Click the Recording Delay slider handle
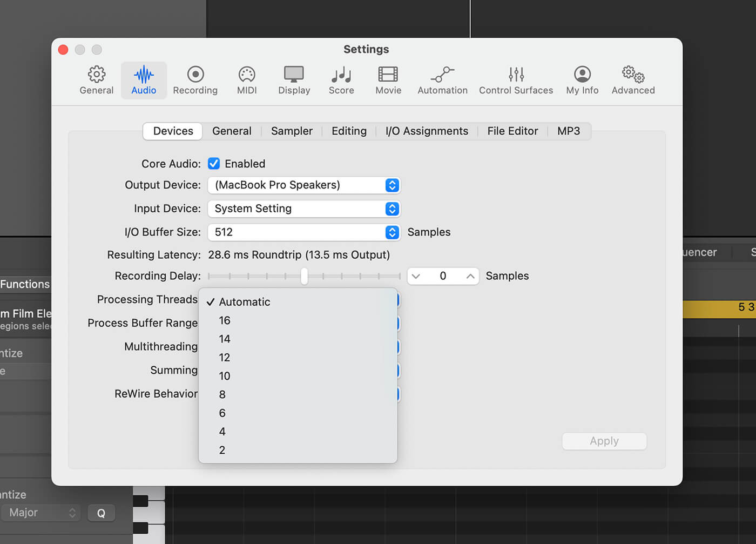This screenshot has height=544, width=756. pos(304,276)
